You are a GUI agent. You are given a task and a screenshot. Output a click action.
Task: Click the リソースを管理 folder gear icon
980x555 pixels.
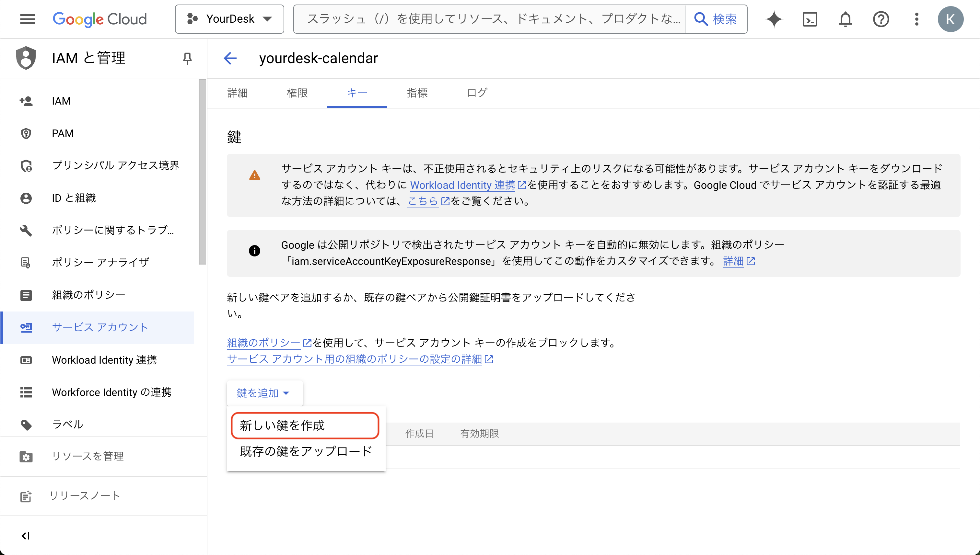click(26, 456)
